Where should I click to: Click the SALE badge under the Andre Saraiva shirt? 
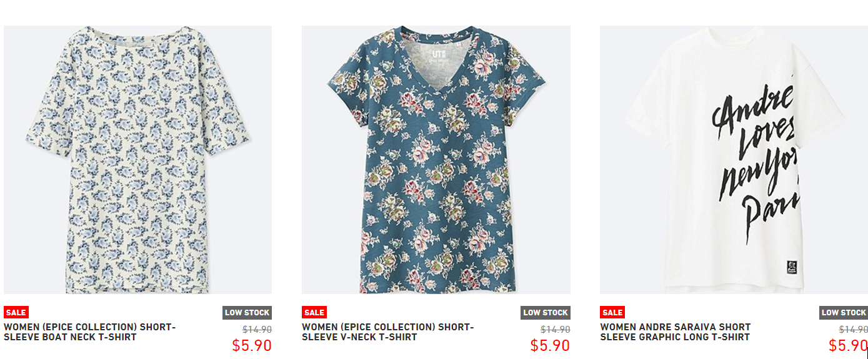612,312
